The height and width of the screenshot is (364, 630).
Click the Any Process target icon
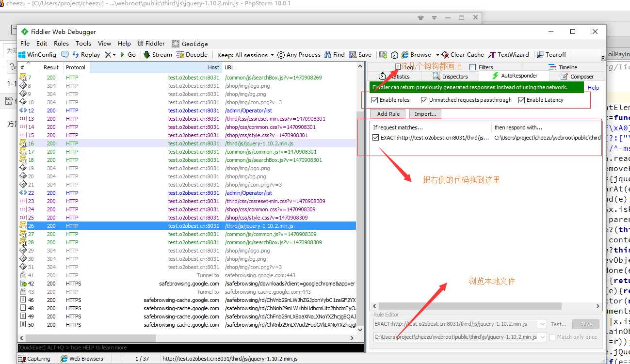pyautogui.click(x=281, y=55)
